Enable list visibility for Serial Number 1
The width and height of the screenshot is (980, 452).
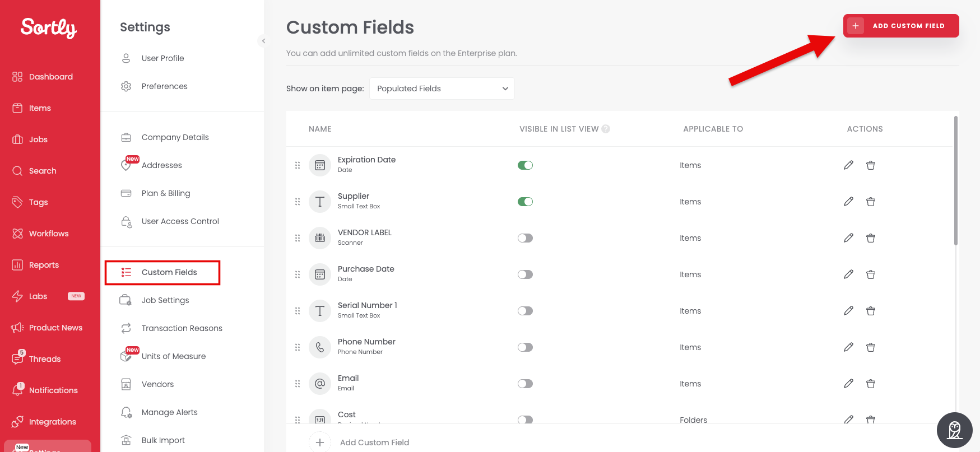[x=525, y=311]
